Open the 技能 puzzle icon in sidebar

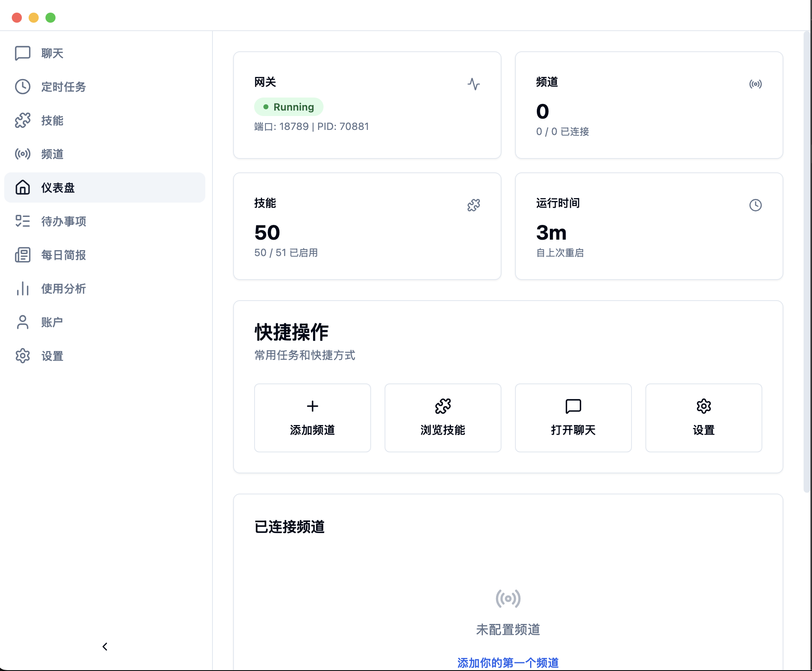(22, 120)
